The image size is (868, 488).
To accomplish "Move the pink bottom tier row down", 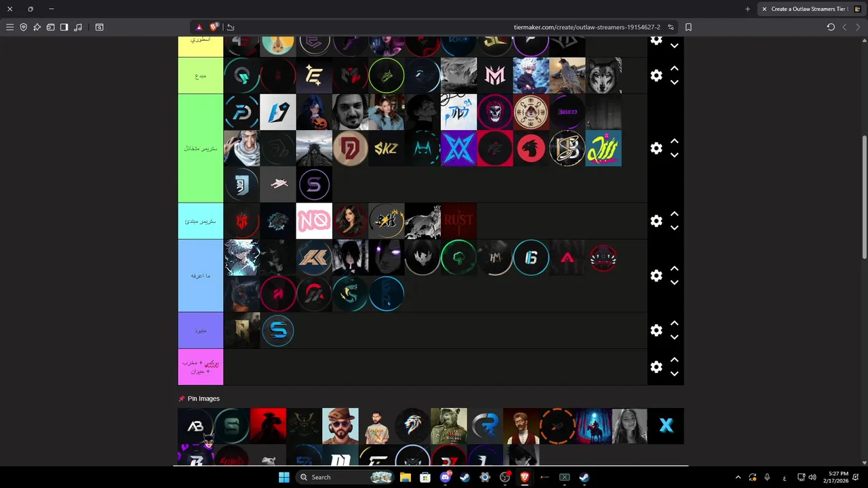I will click(x=675, y=373).
